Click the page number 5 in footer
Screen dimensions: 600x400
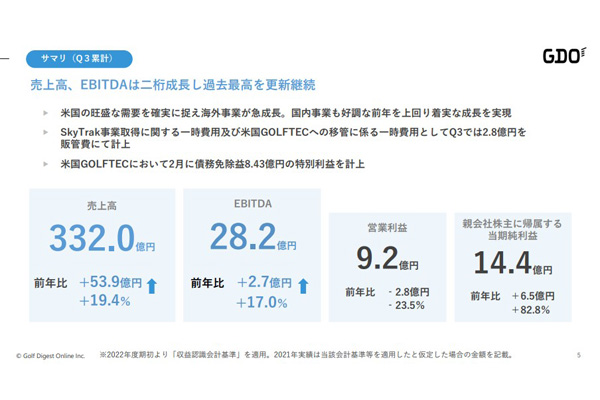pyautogui.click(x=579, y=355)
